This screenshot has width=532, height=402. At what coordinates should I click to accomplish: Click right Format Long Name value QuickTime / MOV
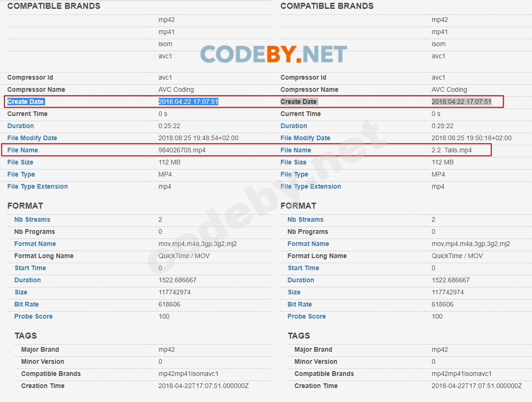pos(457,256)
